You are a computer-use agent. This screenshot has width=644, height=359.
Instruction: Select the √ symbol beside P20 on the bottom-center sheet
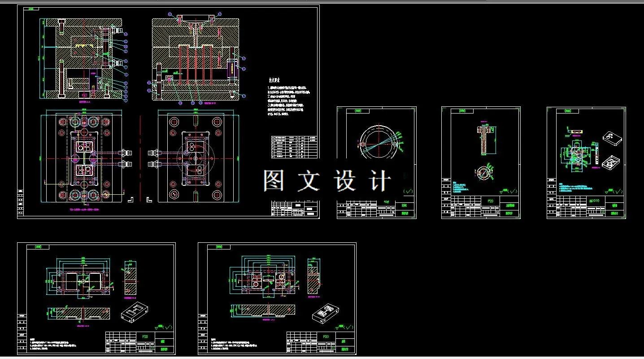click(348, 328)
